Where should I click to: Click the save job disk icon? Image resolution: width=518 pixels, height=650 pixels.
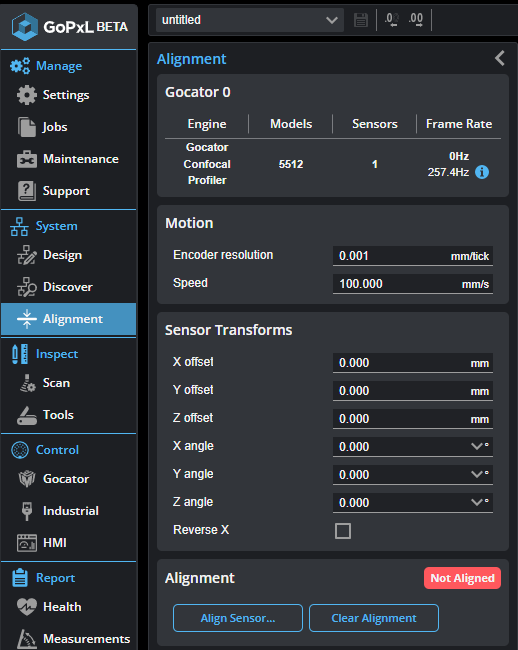pos(361,19)
